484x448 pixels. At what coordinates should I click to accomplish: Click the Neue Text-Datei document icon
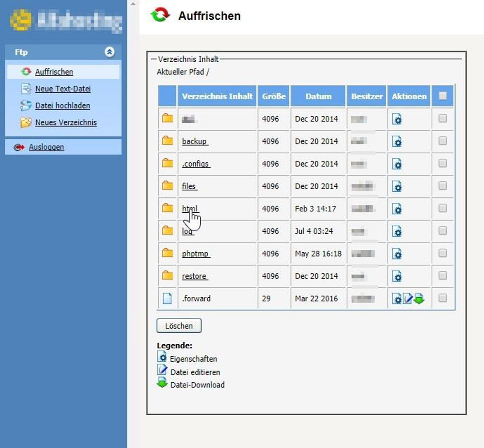coord(26,89)
